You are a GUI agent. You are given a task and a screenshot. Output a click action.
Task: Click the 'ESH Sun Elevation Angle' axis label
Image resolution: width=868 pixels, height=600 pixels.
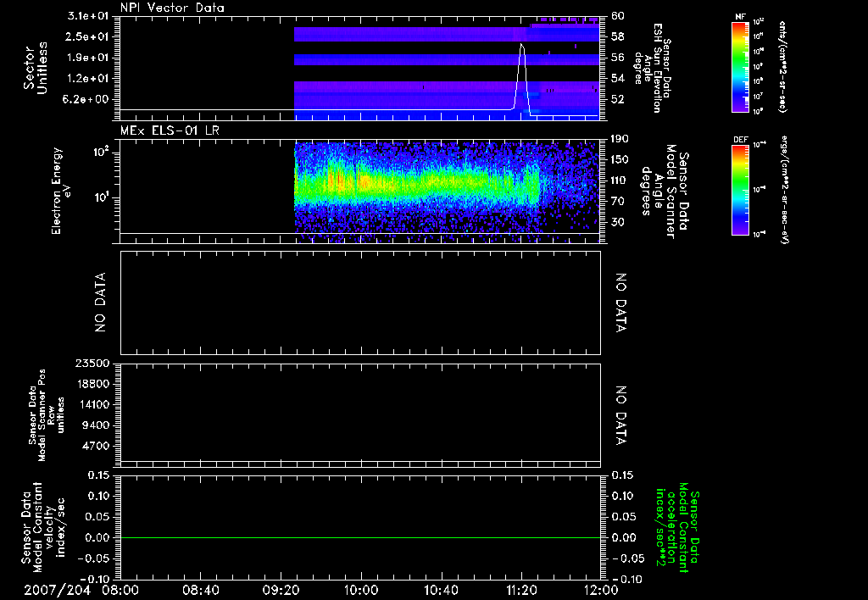tap(653, 68)
